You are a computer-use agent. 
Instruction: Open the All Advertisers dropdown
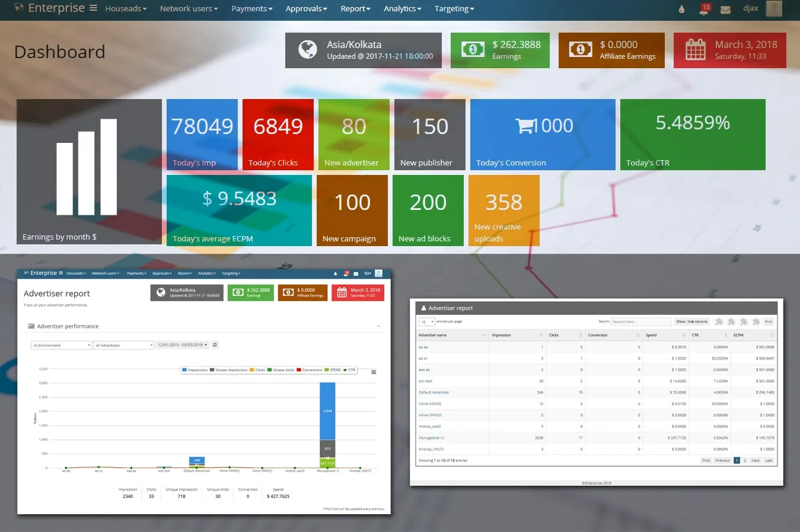[x=124, y=345]
